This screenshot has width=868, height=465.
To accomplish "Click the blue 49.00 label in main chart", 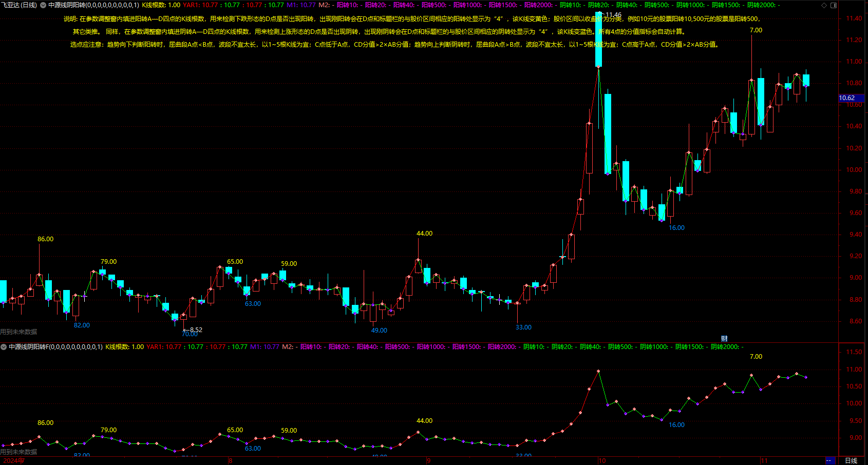I will click(379, 331).
